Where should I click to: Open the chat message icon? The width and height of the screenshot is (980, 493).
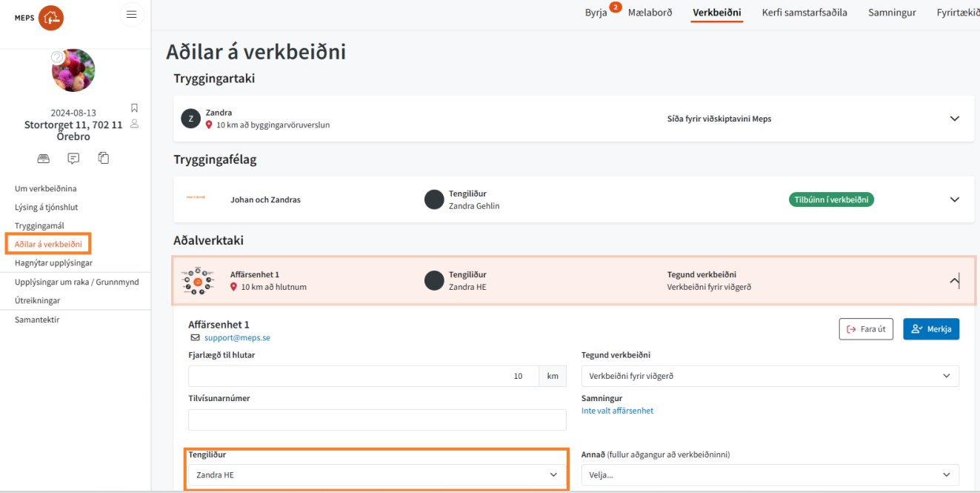click(73, 159)
